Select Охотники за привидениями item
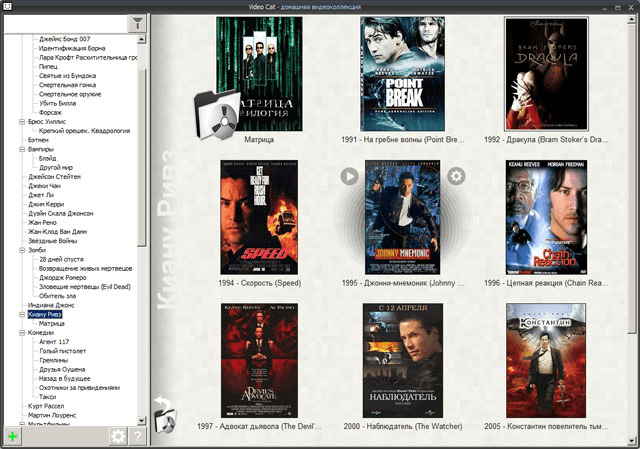 click(x=79, y=388)
